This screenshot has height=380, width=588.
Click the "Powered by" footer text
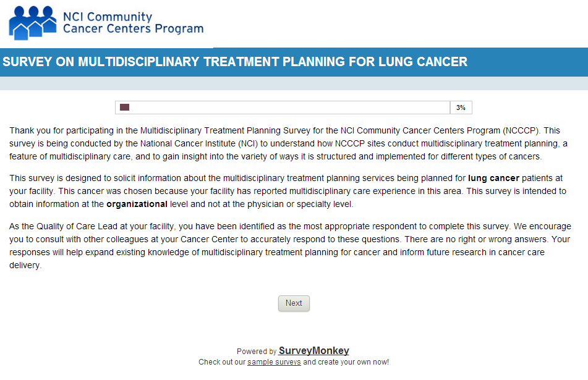pyautogui.click(x=257, y=352)
